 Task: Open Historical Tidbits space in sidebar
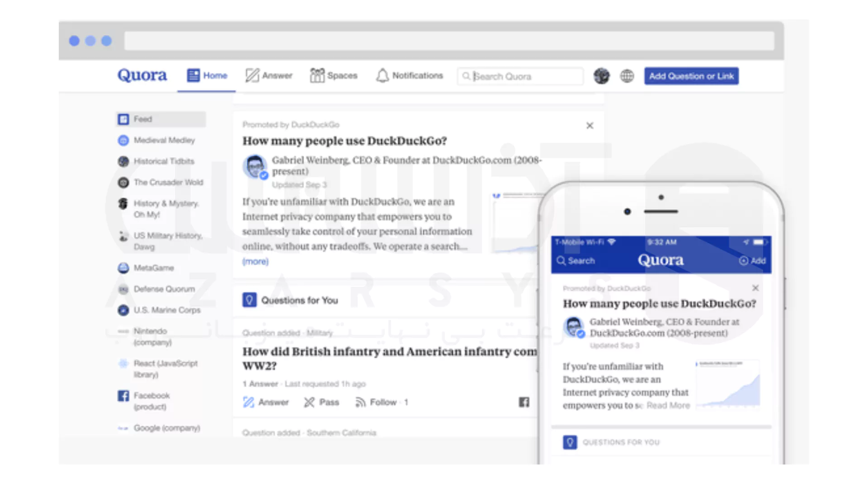click(156, 161)
